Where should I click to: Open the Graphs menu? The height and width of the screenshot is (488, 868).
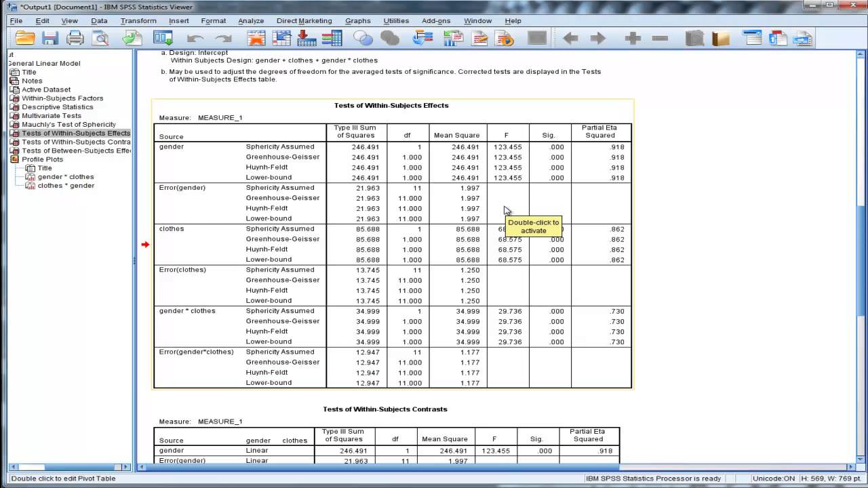357,21
